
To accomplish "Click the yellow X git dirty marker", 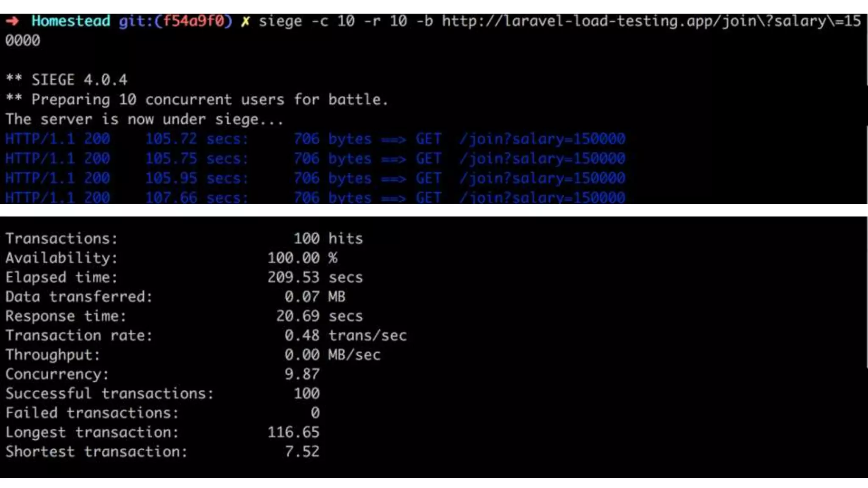I will point(245,22).
